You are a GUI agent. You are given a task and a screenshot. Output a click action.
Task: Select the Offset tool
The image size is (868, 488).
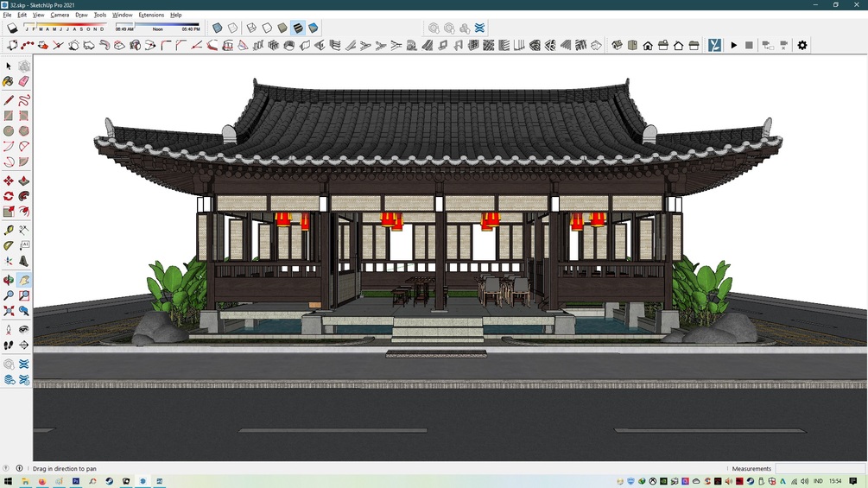(24, 212)
